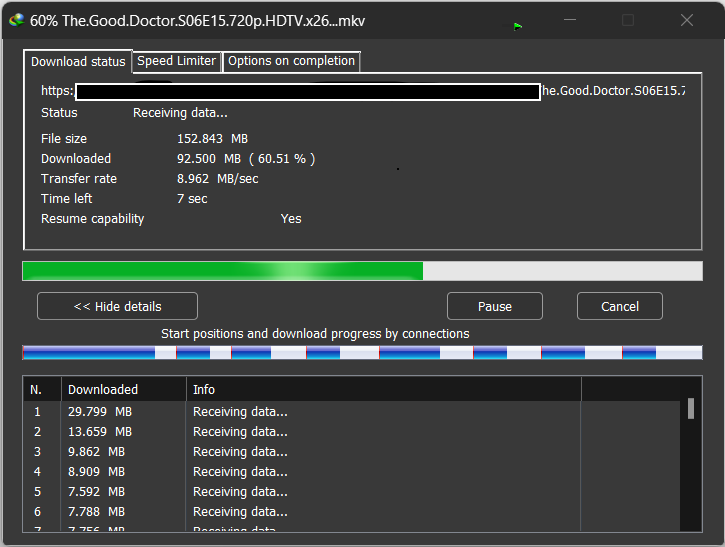Close the download window
Screen dimensions: 725x547
click(x=687, y=20)
